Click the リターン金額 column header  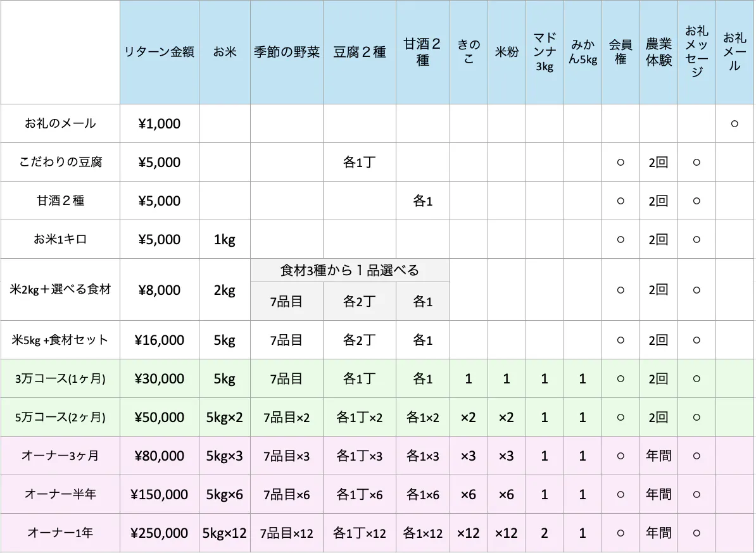point(159,53)
